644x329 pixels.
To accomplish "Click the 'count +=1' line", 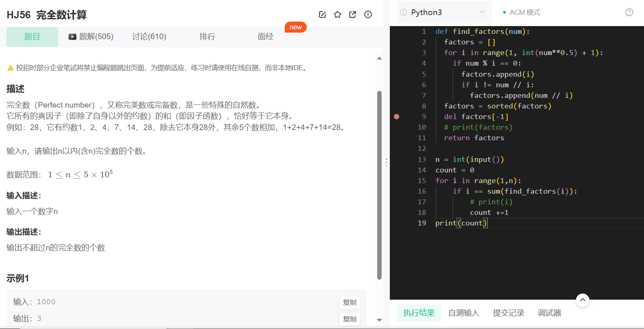I will pyautogui.click(x=489, y=212).
